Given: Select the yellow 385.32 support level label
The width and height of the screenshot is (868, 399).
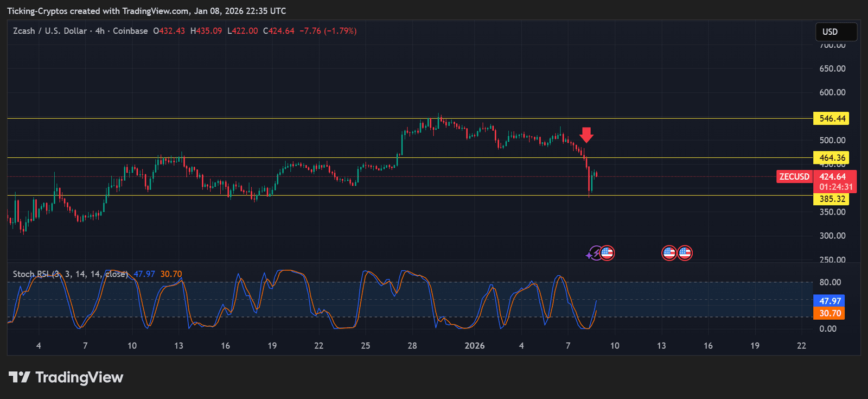Looking at the screenshot, I should (x=832, y=199).
